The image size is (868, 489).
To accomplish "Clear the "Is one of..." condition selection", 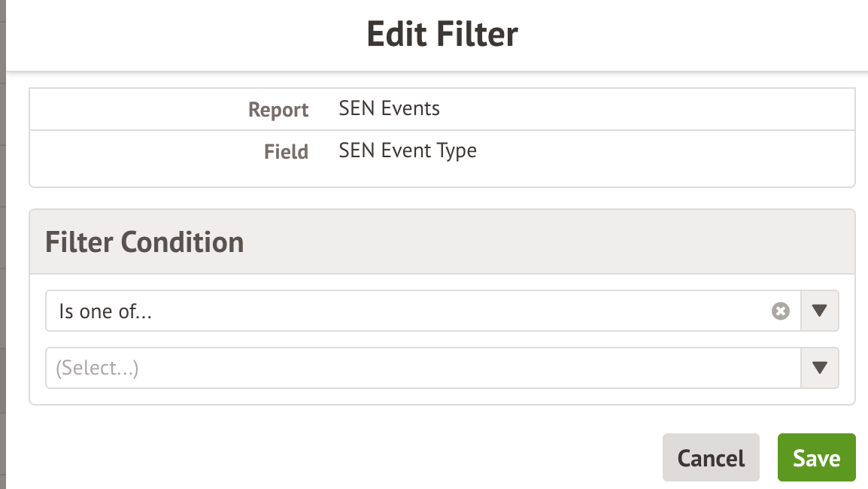I will (x=781, y=311).
